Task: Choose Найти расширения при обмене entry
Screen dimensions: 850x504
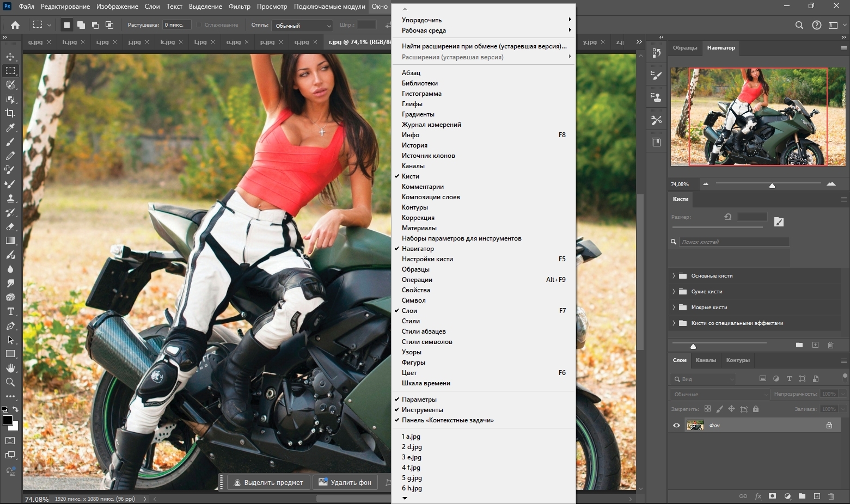Action: pos(484,46)
